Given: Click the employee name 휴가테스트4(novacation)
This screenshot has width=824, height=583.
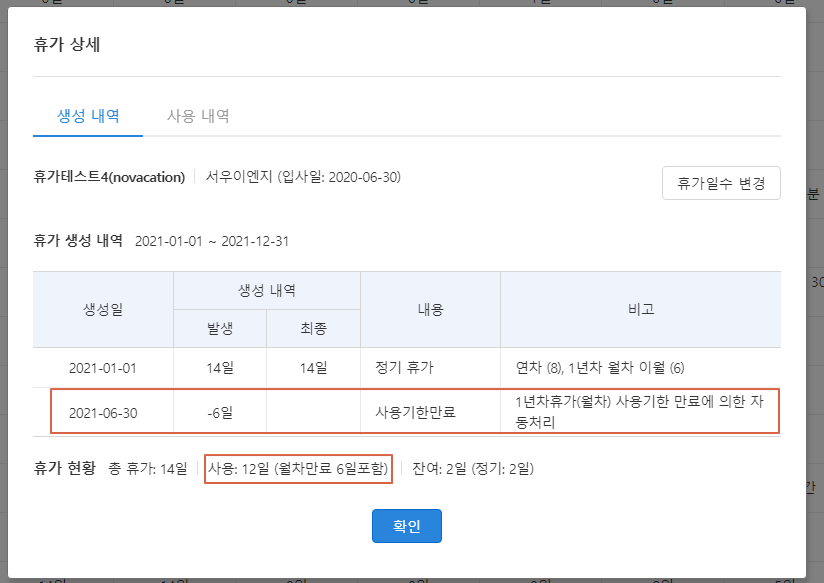Looking at the screenshot, I should pyautogui.click(x=109, y=177).
